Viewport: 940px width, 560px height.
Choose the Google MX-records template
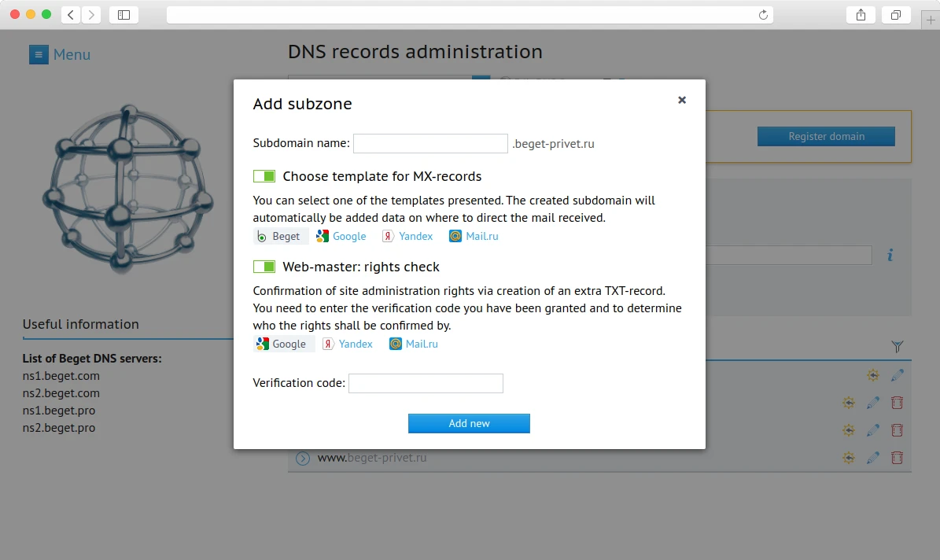pos(341,236)
